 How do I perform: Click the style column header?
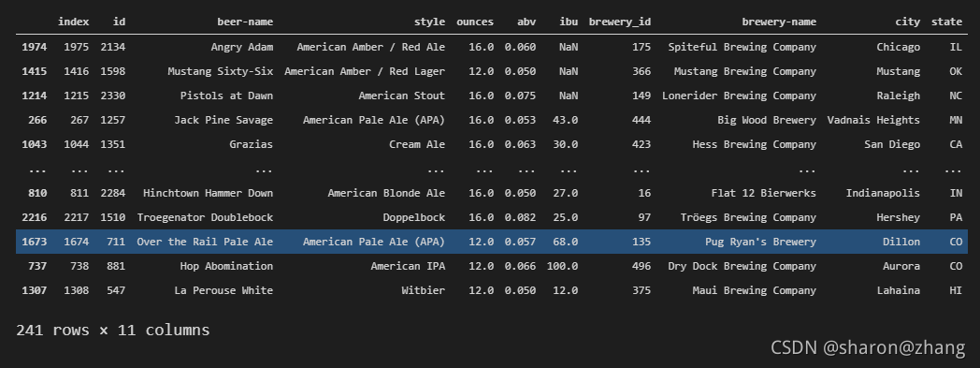point(429,22)
